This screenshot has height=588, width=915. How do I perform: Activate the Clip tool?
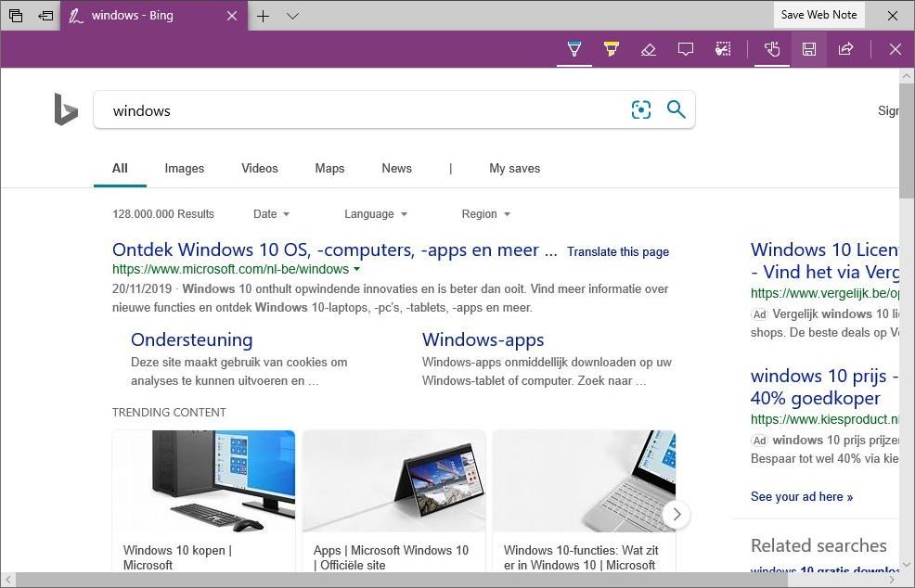click(723, 49)
